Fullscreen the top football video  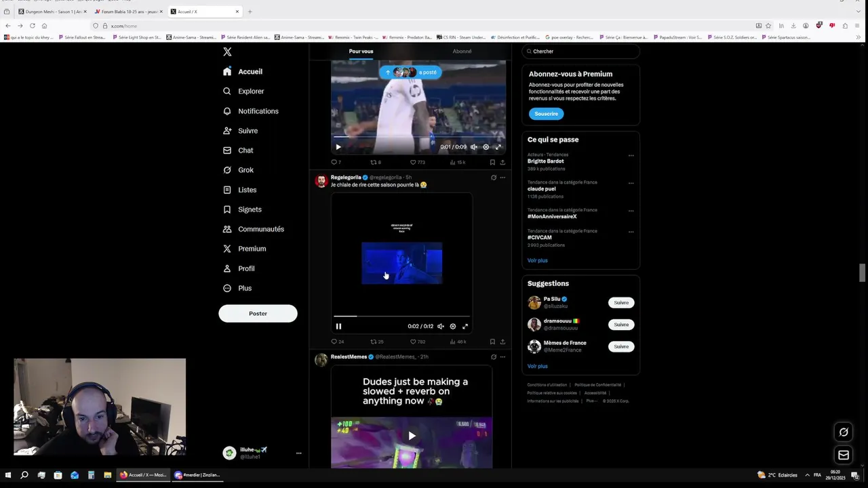[x=498, y=147]
